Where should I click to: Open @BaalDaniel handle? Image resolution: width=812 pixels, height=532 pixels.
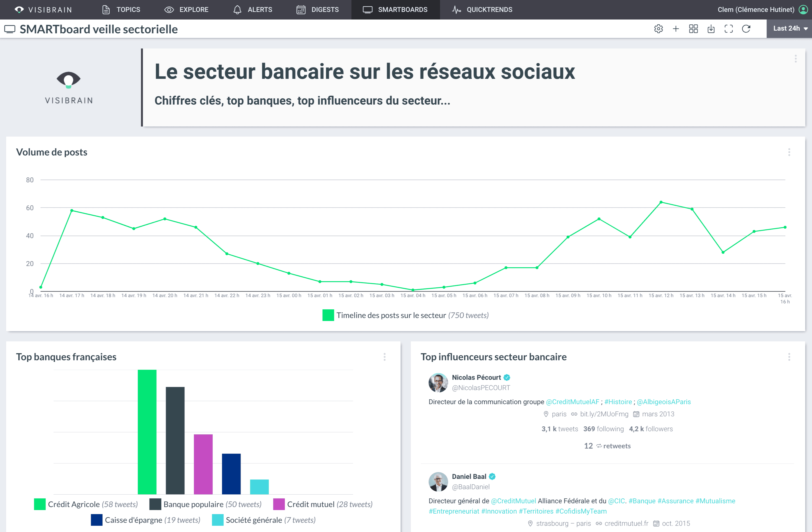(x=471, y=487)
